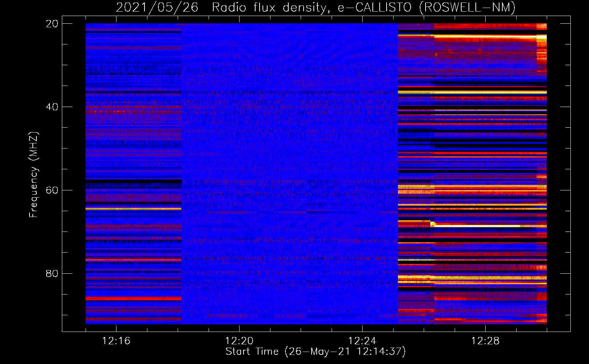Click the 12:20 time axis label
This screenshot has height=364, width=589.
pos(239,341)
